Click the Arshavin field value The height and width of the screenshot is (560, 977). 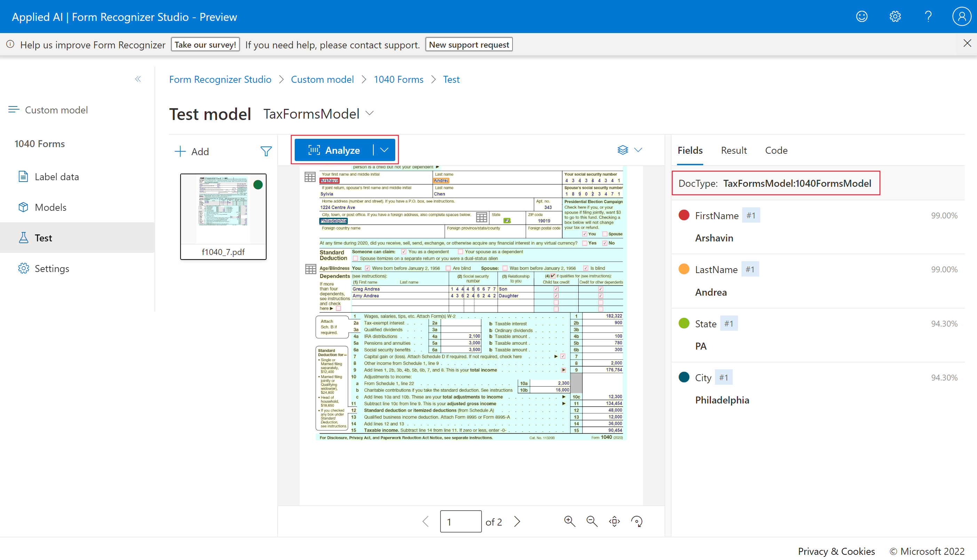(x=714, y=238)
